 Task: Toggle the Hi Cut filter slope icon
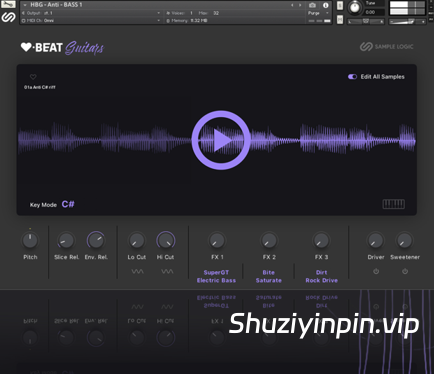click(x=167, y=272)
